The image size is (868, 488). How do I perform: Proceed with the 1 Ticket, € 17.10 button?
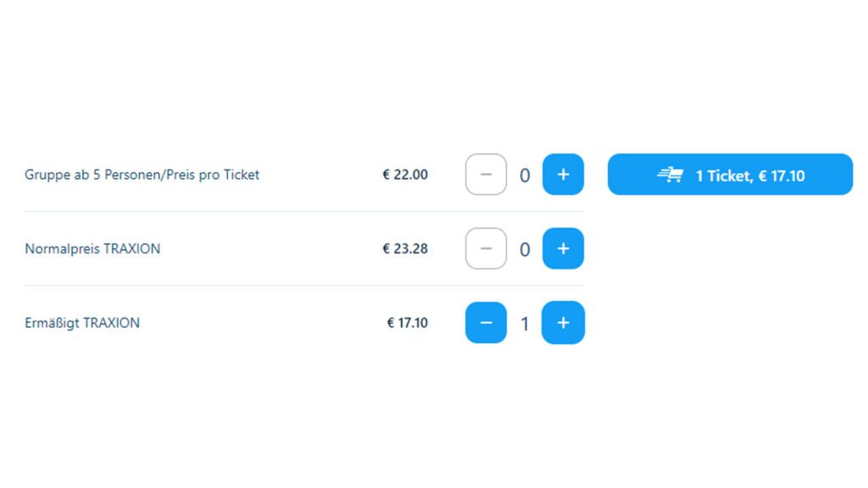point(730,175)
